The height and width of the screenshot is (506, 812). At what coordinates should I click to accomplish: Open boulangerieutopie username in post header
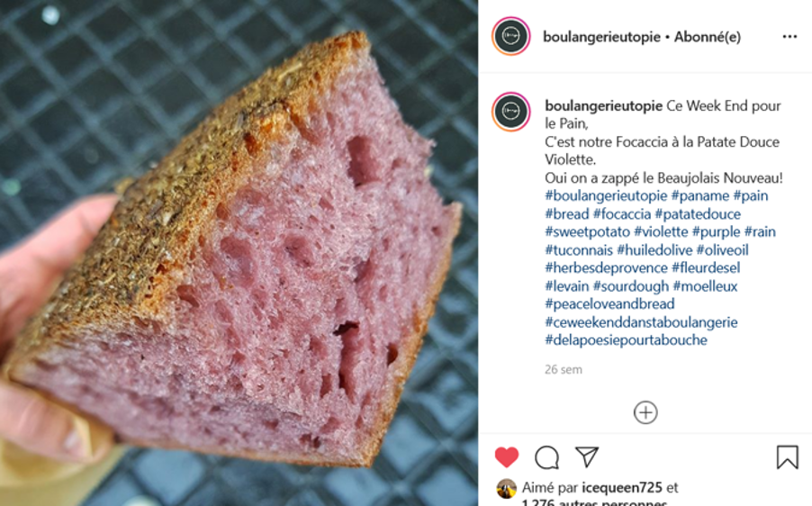click(x=601, y=37)
